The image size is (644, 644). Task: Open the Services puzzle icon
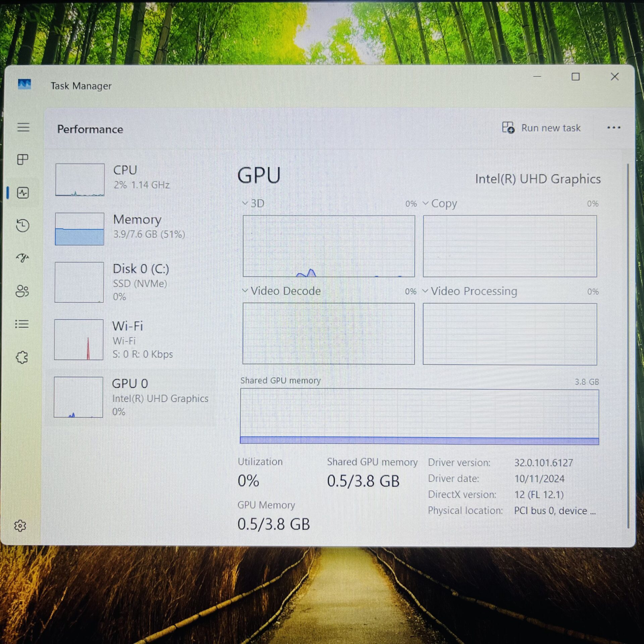coord(22,357)
